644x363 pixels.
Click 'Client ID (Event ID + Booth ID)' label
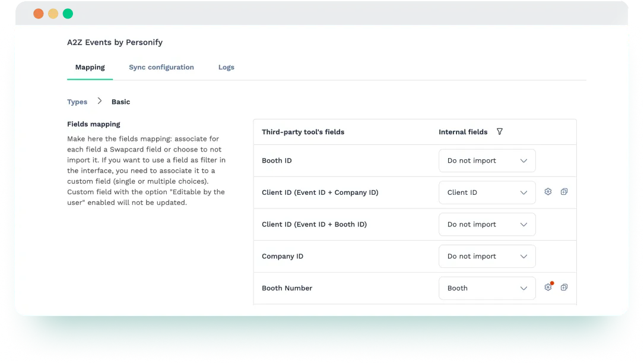(314, 225)
